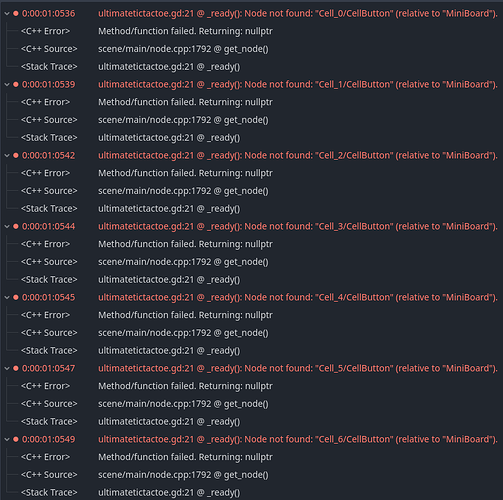Collapse the 0:00:01:0545 error entry
The width and height of the screenshot is (503, 500).
coord(7,298)
